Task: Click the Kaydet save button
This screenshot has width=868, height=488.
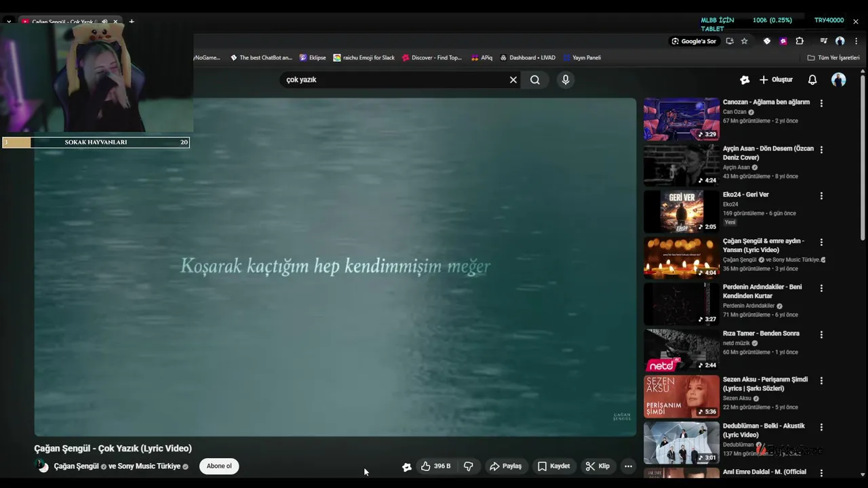Action: (x=554, y=466)
